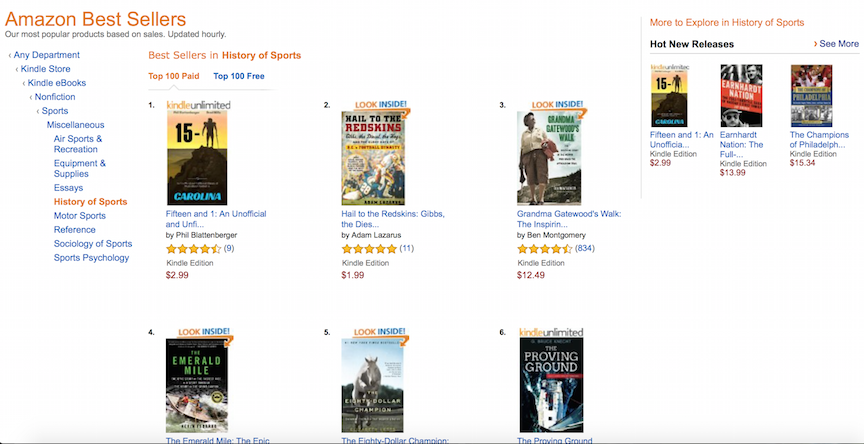Go up to Any Department category
This screenshot has height=444, width=864.
coord(47,55)
